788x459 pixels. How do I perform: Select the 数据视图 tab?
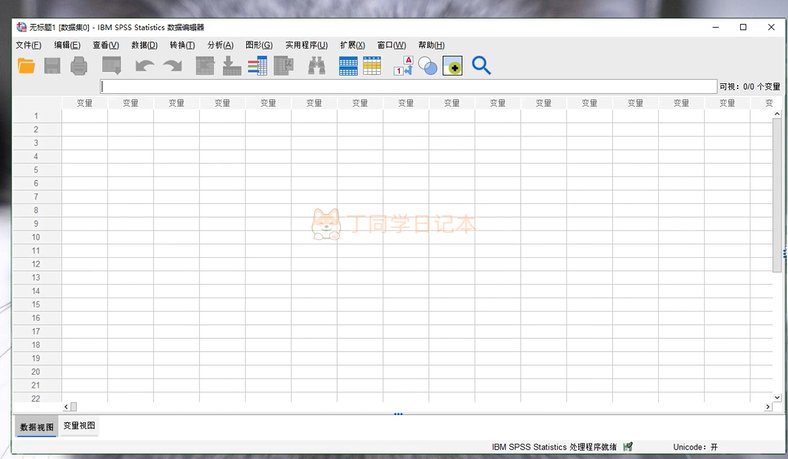tap(36, 427)
